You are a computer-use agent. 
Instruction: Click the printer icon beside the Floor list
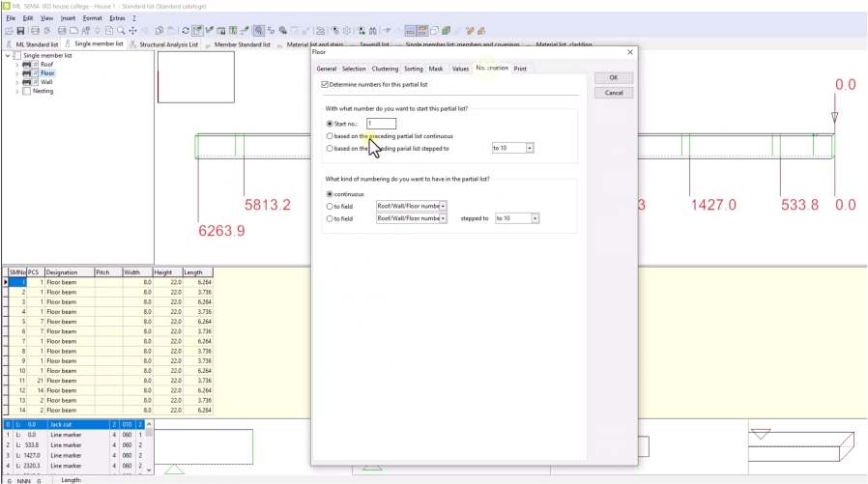(27, 73)
